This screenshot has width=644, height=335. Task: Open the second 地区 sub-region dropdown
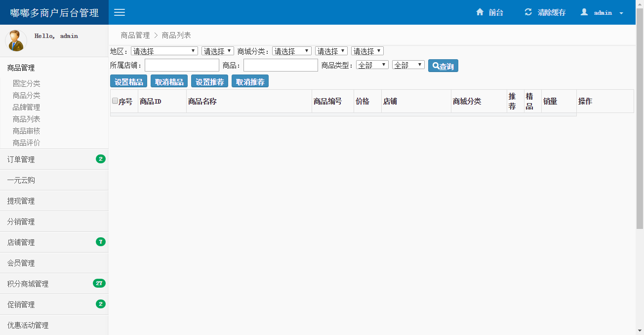(x=218, y=51)
